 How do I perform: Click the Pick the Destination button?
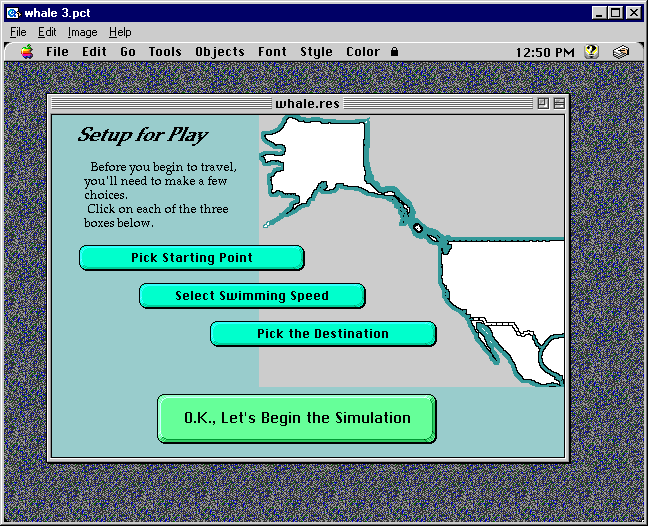(323, 334)
